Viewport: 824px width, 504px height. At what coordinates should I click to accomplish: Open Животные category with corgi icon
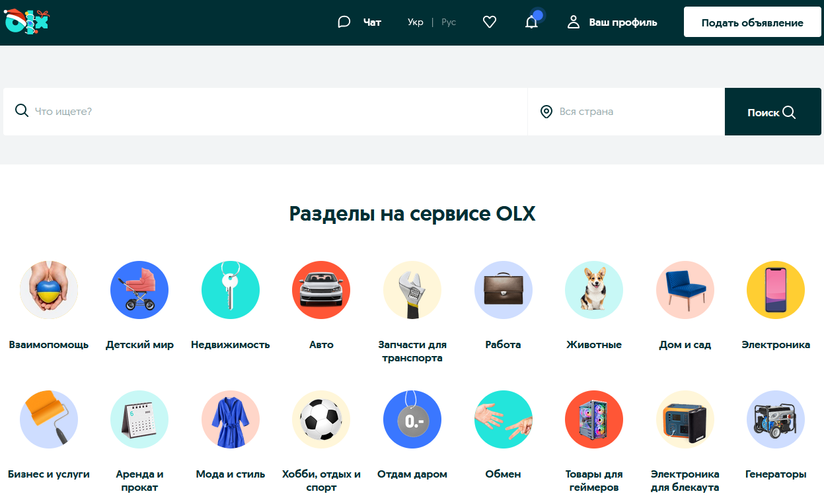pyautogui.click(x=594, y=290)
